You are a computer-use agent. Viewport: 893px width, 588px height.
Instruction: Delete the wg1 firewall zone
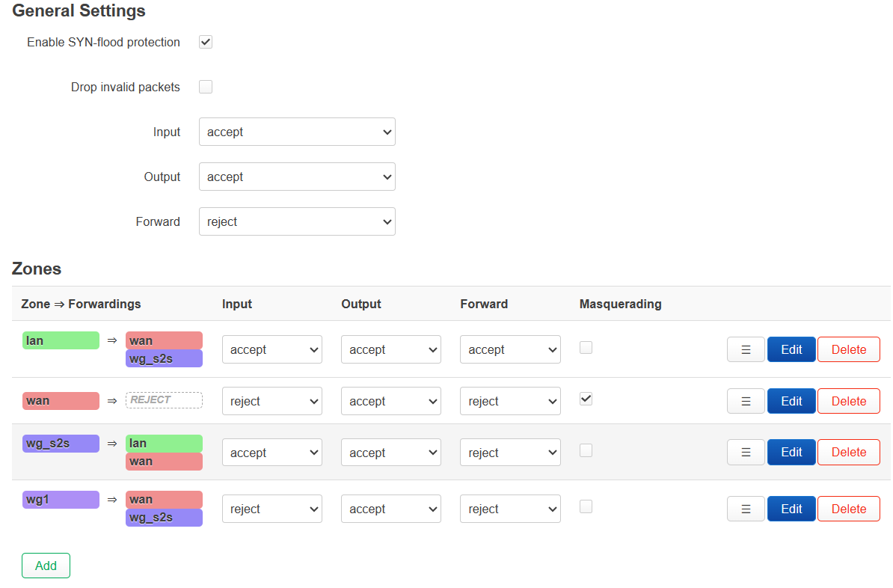point(848,509)
